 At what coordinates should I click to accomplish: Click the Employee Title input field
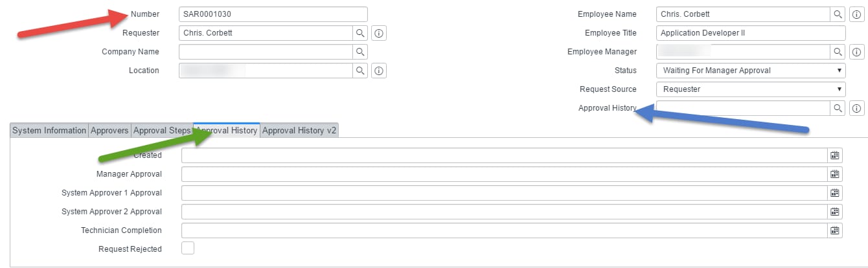pos(751,33)
